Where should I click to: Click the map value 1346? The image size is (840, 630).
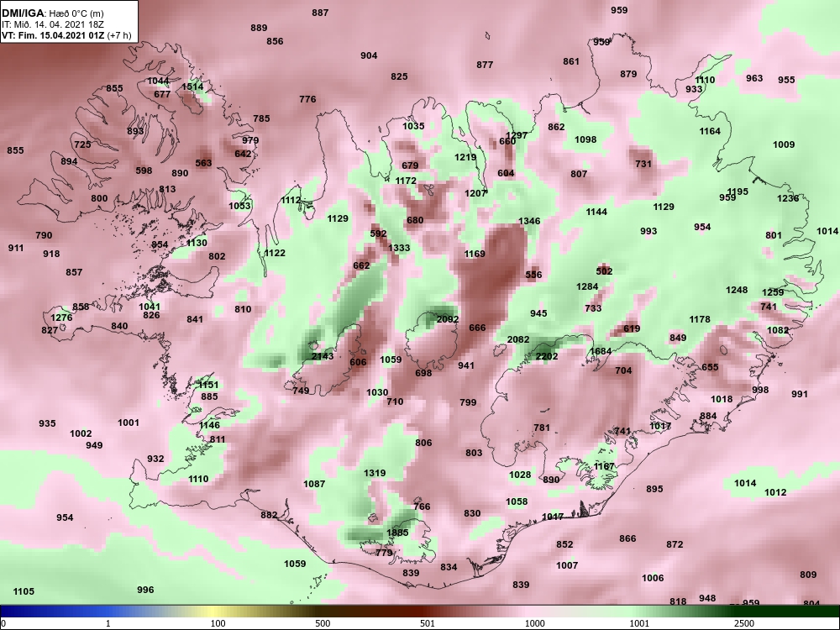coord(529,221)
